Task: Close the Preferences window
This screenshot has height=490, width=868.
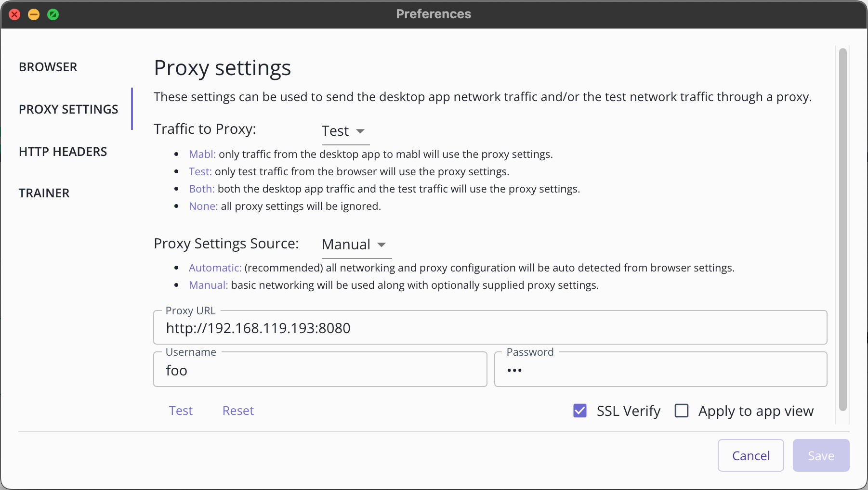Action: point(15,14)
